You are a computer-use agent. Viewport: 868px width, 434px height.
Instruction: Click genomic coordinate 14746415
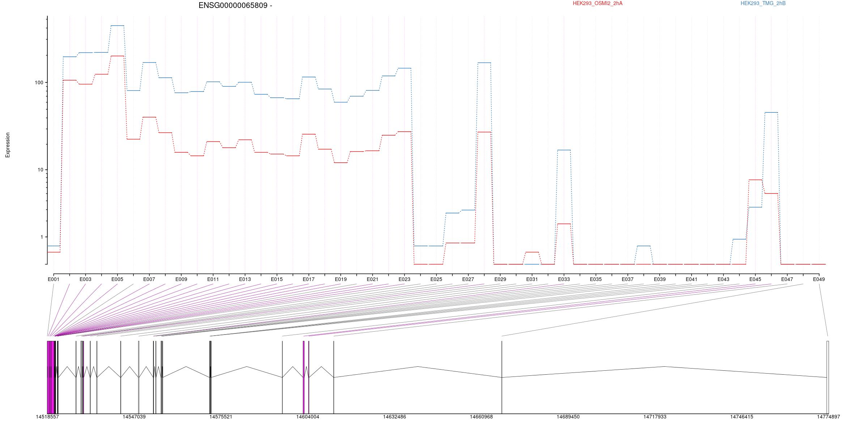point(742,417)
